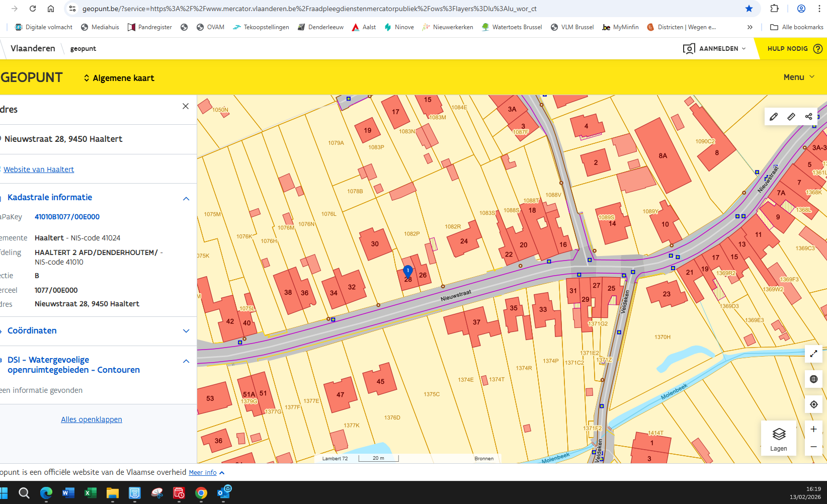Follow the Website van Haaltert link
This screenshot has width=827, height=504.
tap(39, 170)
